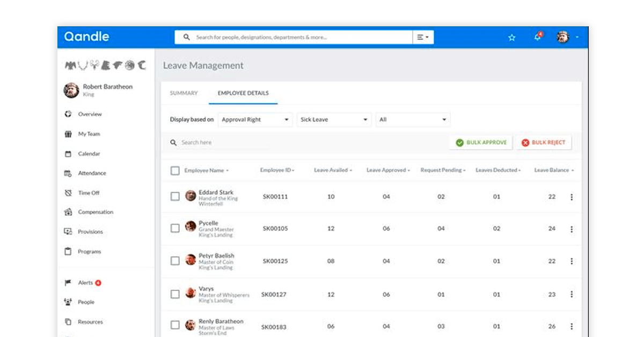The height and width of the screenshot is (337, 644).
Task: Click the Time Off sidebar icon
Action: coord(68,193)
